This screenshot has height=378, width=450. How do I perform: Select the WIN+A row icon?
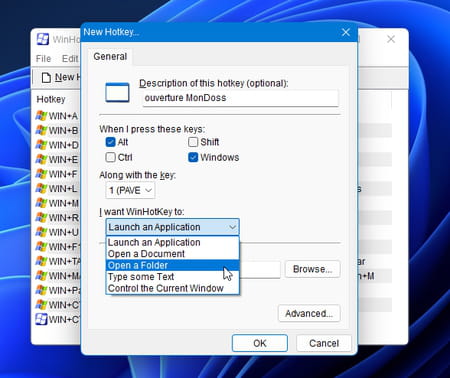(41, 116)
